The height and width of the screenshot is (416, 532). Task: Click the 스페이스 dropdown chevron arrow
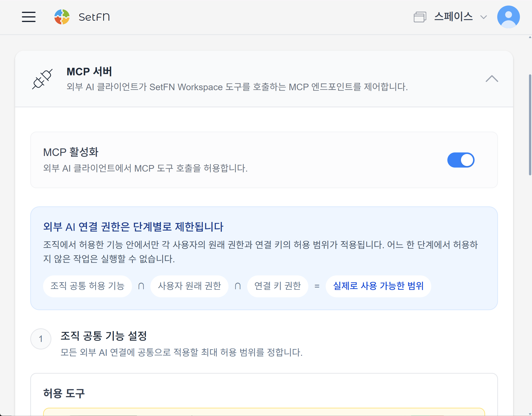click(x=483, y=17)
